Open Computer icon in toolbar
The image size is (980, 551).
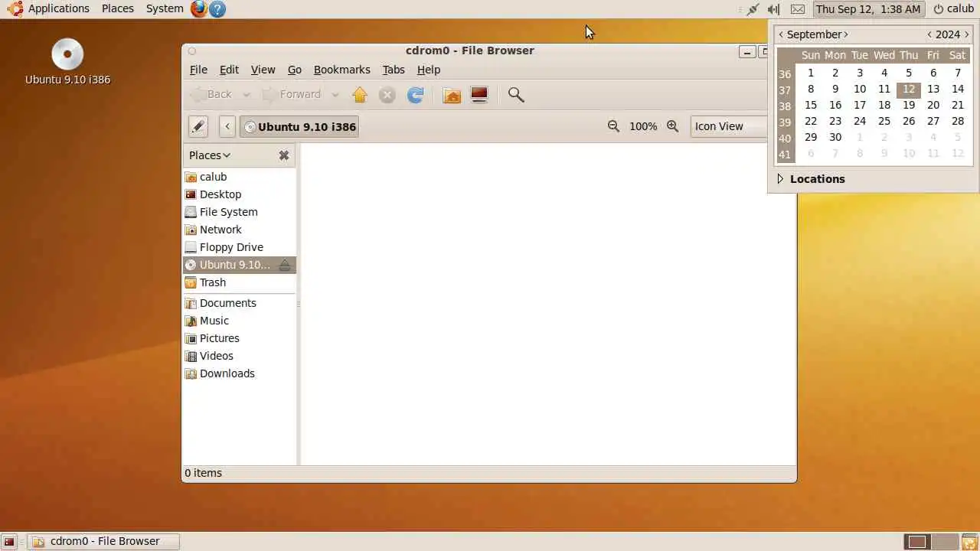click(x=479, y=95)
